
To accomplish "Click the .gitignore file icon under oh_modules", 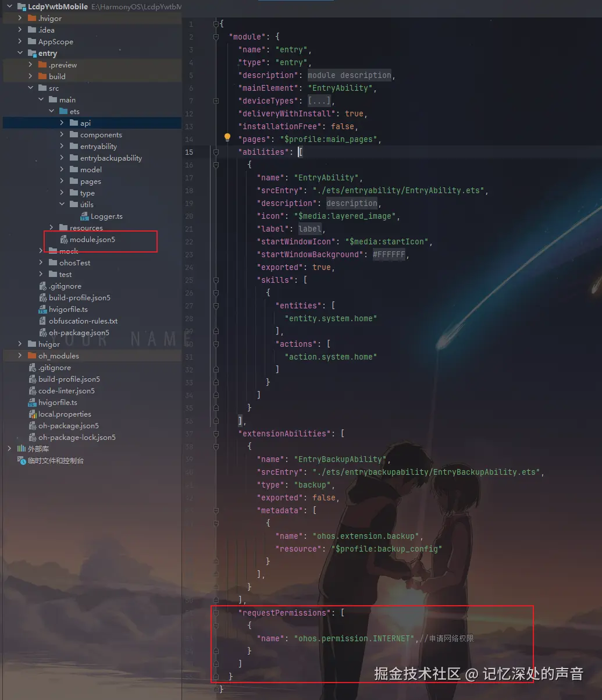I will [33, 367].
